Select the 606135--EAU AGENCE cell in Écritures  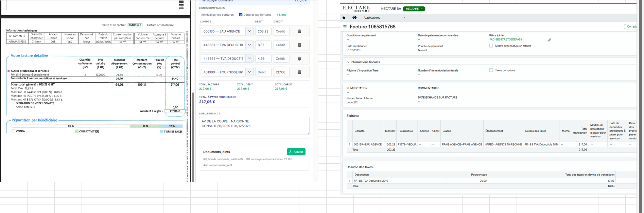[367, 145]
